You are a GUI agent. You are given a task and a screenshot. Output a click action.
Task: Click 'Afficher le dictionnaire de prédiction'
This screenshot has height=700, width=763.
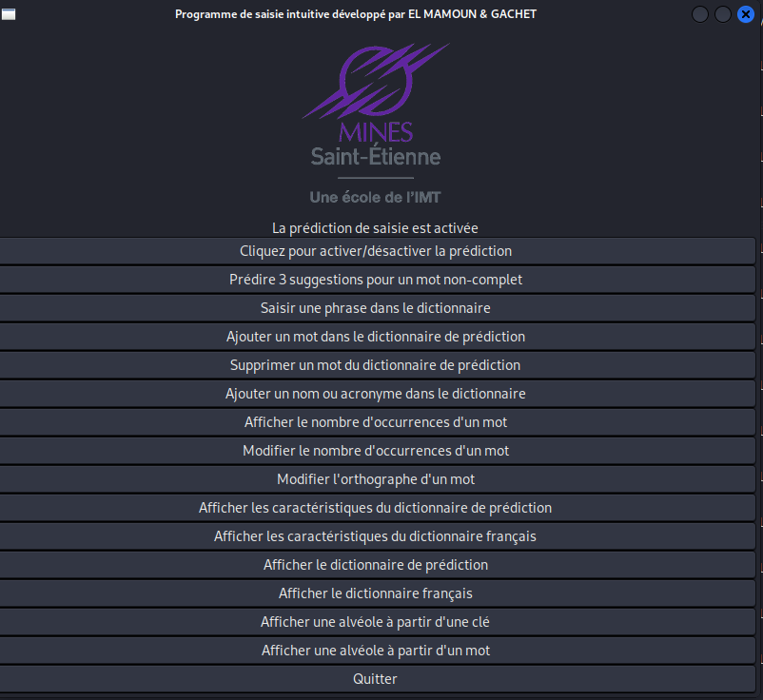point(376,565)
